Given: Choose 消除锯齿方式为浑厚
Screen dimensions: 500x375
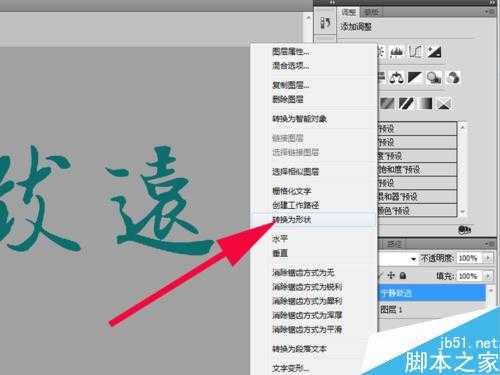Looking at the screenshot, I should pyautogui.click(x=307, y=315).
